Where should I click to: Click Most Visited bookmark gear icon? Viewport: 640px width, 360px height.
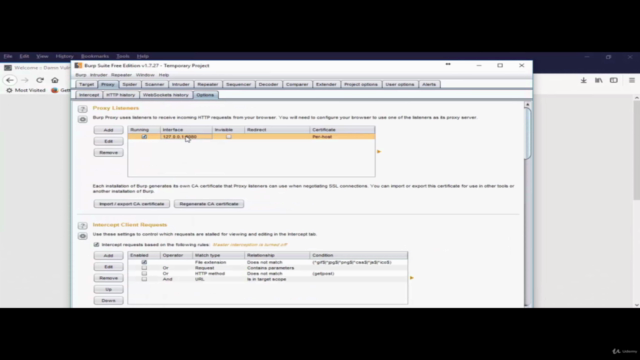pyautogui.click(x=9, y=90)
